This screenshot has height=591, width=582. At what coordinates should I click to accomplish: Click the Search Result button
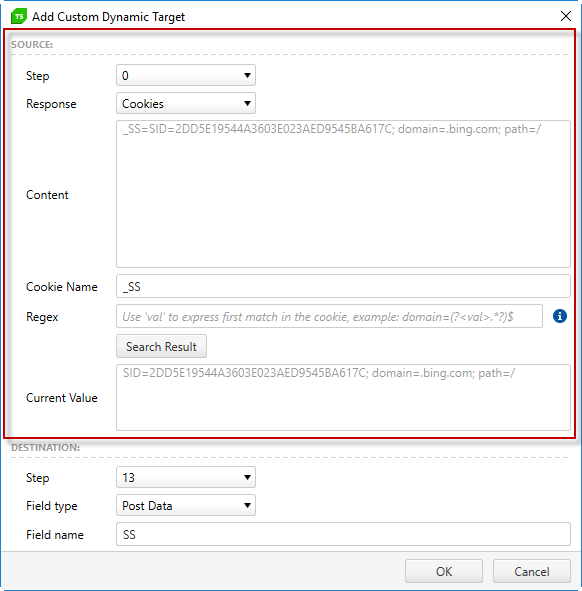[x=161, y=346]
